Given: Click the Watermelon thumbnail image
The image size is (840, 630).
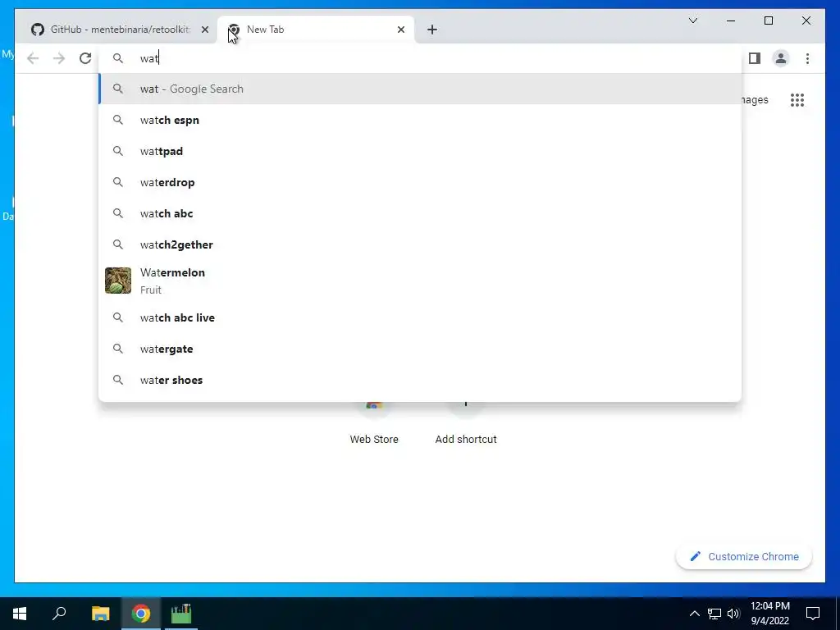Looking at the screenshot, I should (118, 281).
